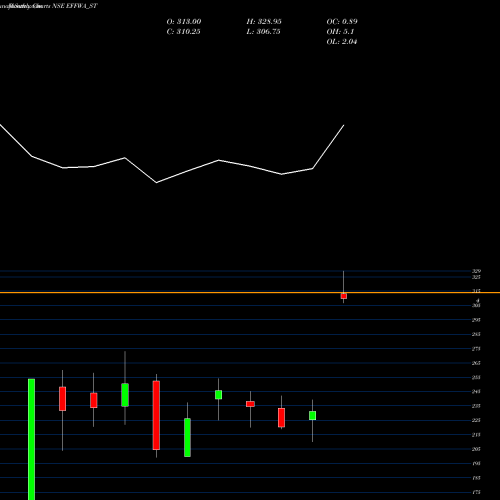Click the small red candle near 310
The height and width of the screenshot is (500, 500).
[x=344, y=296]
